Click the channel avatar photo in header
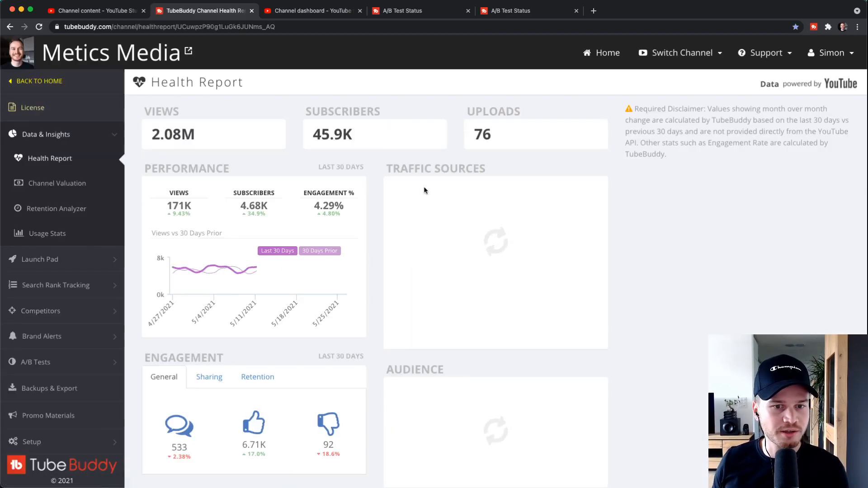The width and height of the screenshot is (868, 488). coord(17,52)
